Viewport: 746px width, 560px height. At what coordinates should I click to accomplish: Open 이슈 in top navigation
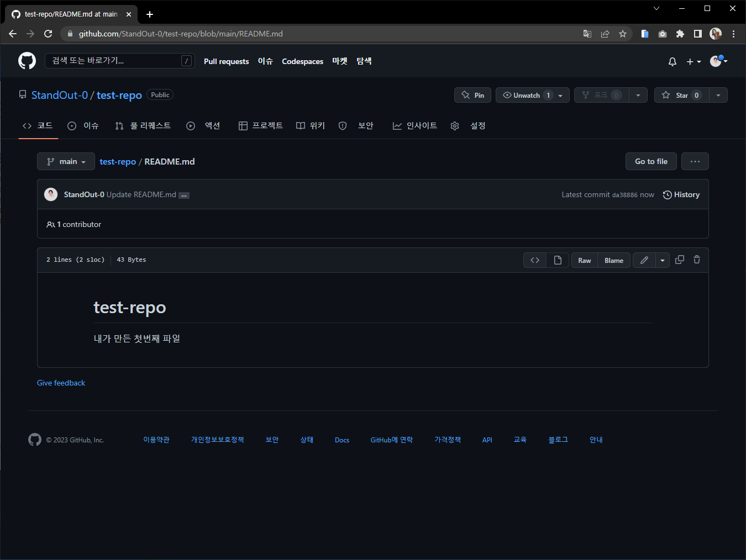tap(265, 61)
